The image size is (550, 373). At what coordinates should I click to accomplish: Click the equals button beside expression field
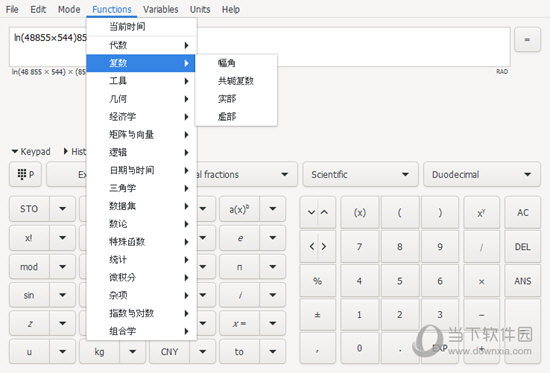coord(527,40)
